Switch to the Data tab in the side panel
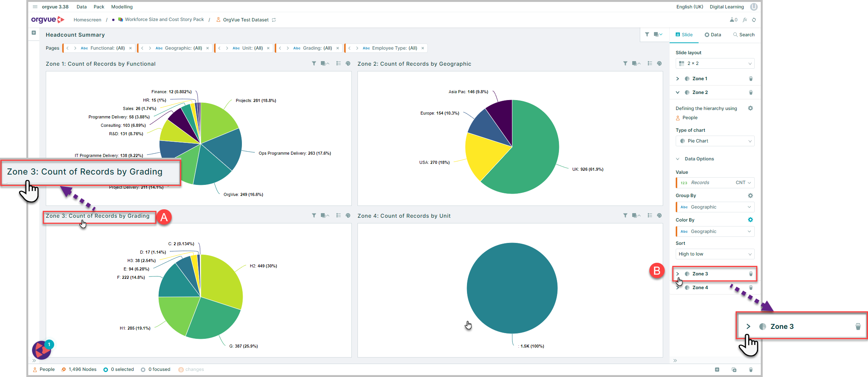This screenshot has height=377, width=868. coord(713,35)
